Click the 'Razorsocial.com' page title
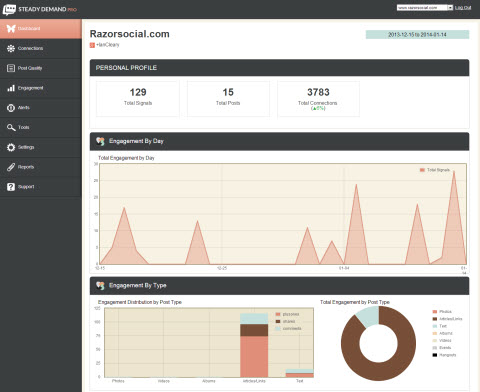 click(130, 34)
